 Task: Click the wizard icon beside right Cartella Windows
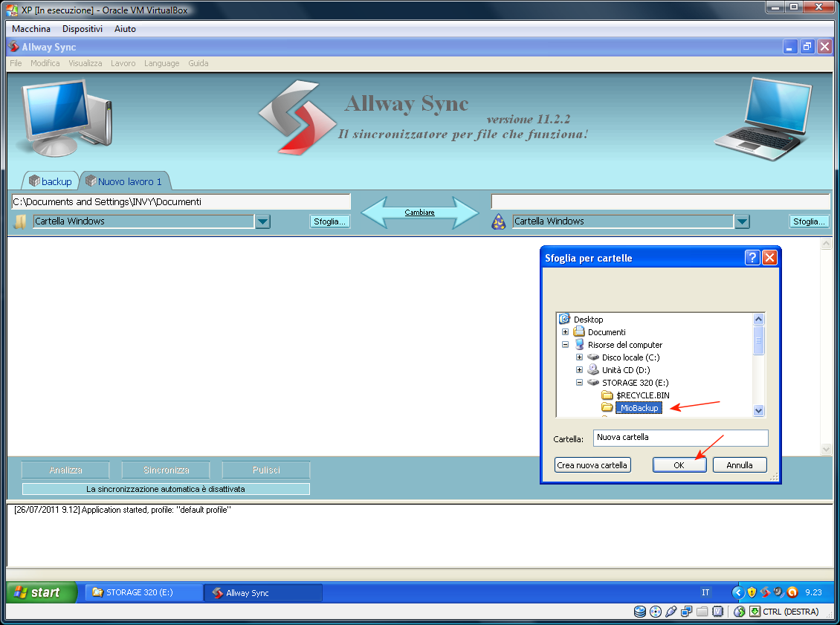(x=499, y=221)
